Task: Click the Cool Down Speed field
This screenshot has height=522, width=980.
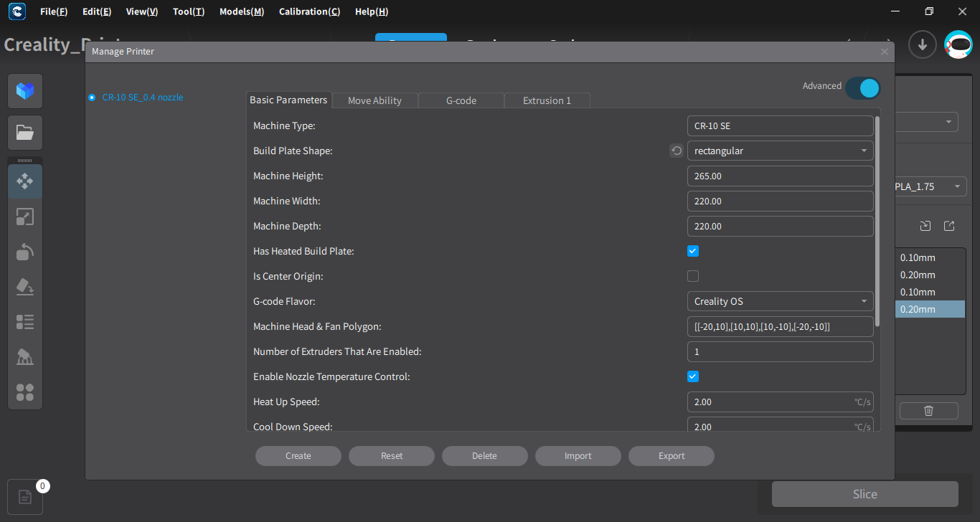Action: [781, 424]
